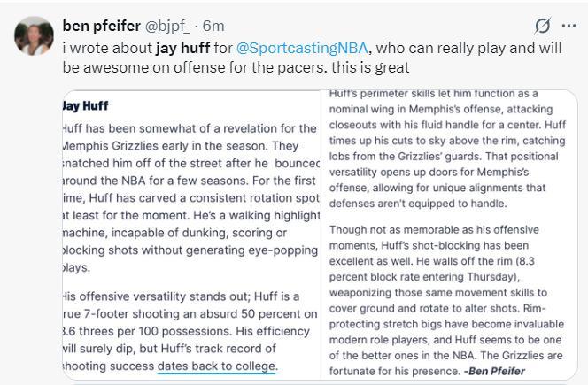
Task: Open the three-dot more options menu
Action: pyautogui.click(x=568, y=26)
